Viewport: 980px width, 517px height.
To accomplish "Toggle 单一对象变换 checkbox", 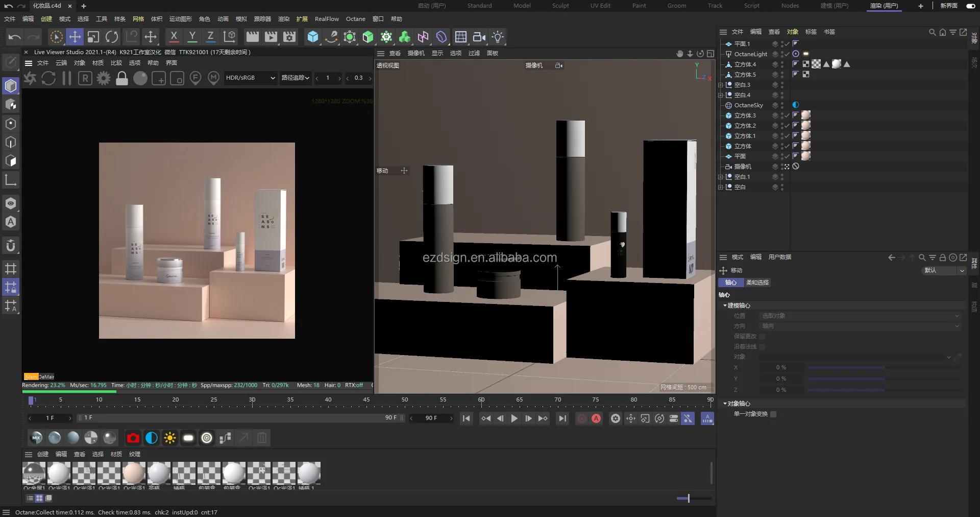I will coord(773,414).
